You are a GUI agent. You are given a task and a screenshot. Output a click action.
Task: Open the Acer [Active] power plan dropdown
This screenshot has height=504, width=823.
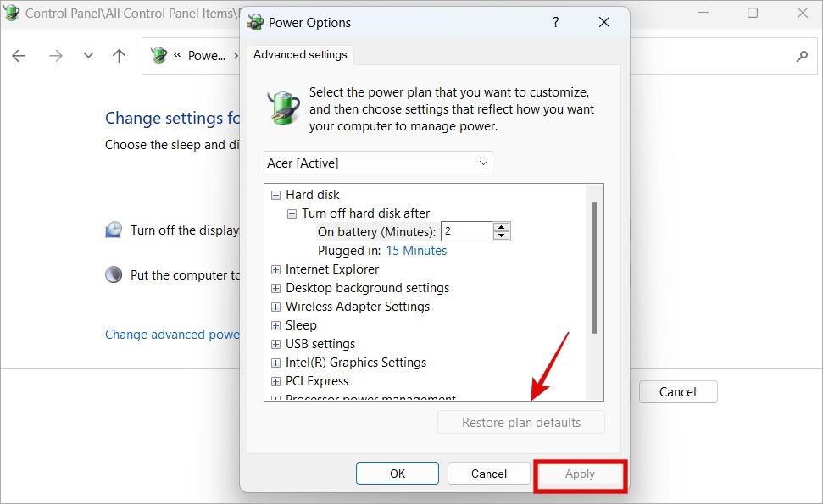click(x=378, y=163)
